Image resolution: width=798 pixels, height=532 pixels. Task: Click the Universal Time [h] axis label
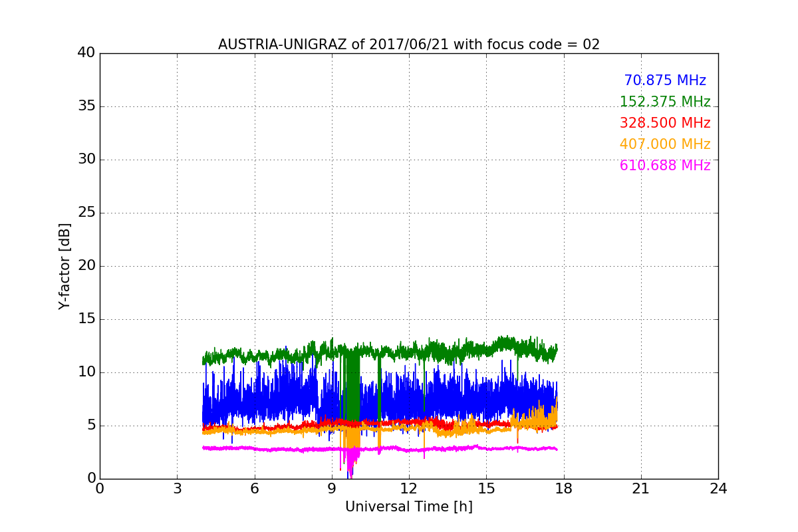[x=409, y=507]
